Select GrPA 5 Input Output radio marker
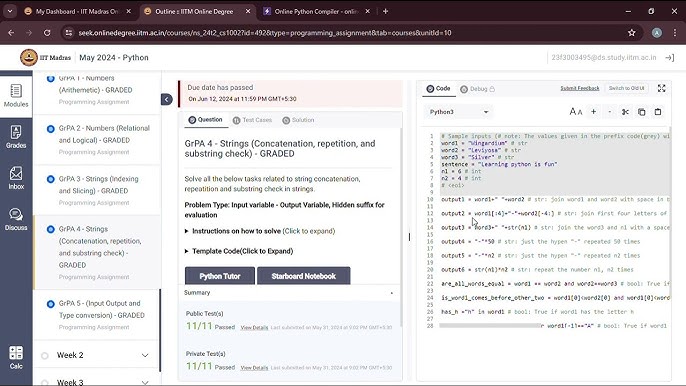686x386 pixels. (51, 304)
